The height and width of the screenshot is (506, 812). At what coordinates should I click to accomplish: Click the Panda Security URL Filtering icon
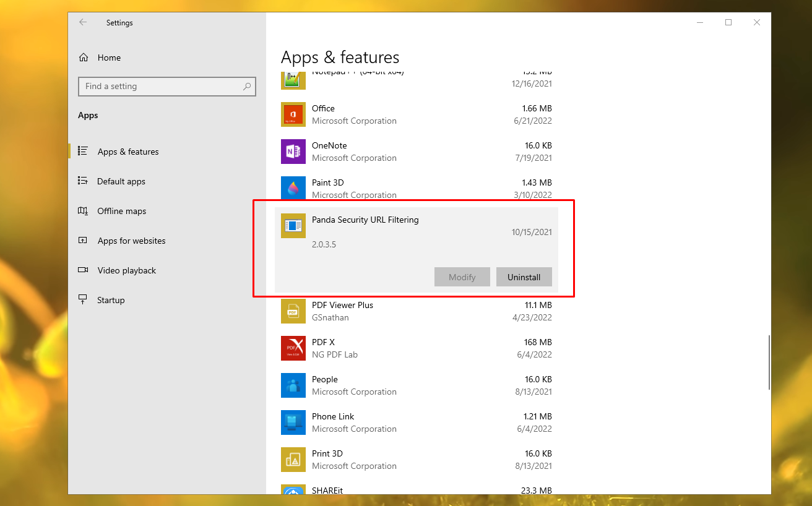coord(293,226)
